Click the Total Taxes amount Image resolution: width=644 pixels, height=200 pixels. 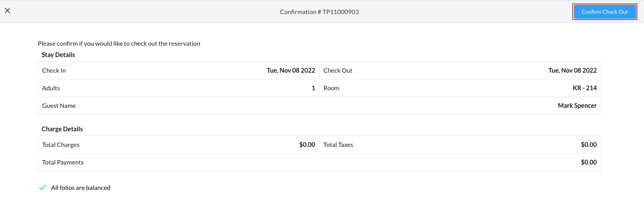coord(589,145)
